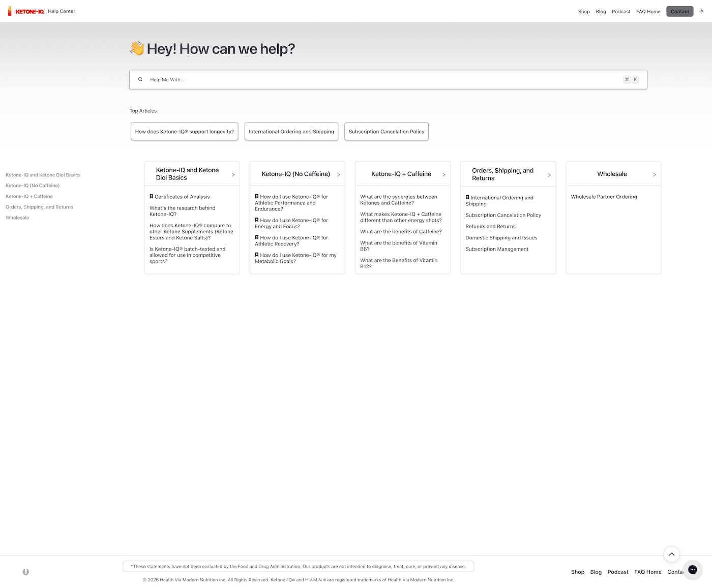Open Certificates of Analysis article
The image size is (712, 588).
point(182,197)
